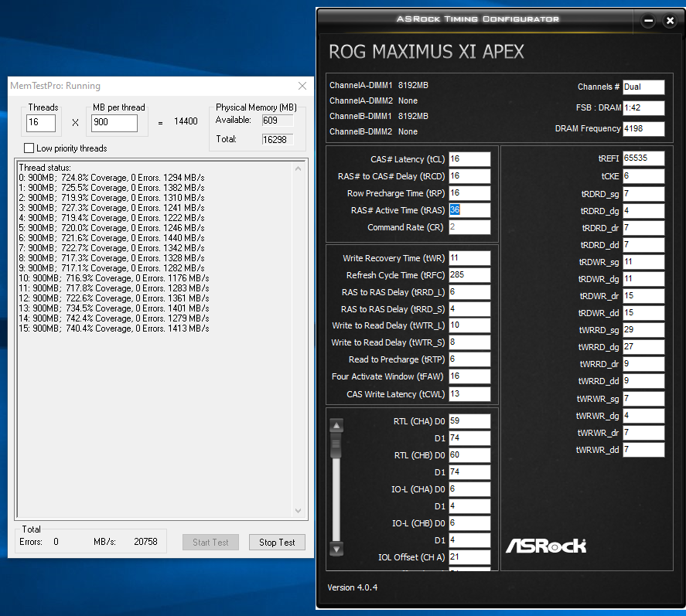Click the tRDRD_sg value field
This screenshot has height=616, width=686.
coord(643,194)
